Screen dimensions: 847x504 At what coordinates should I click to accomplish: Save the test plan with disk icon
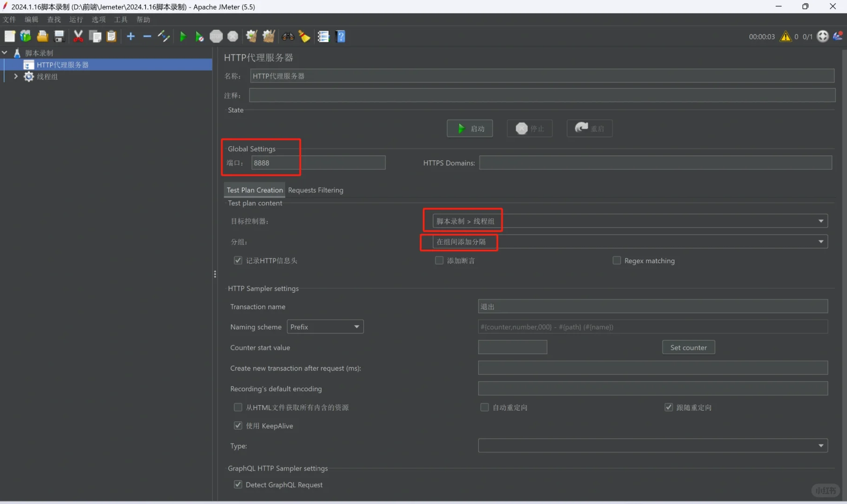[59, 36]
